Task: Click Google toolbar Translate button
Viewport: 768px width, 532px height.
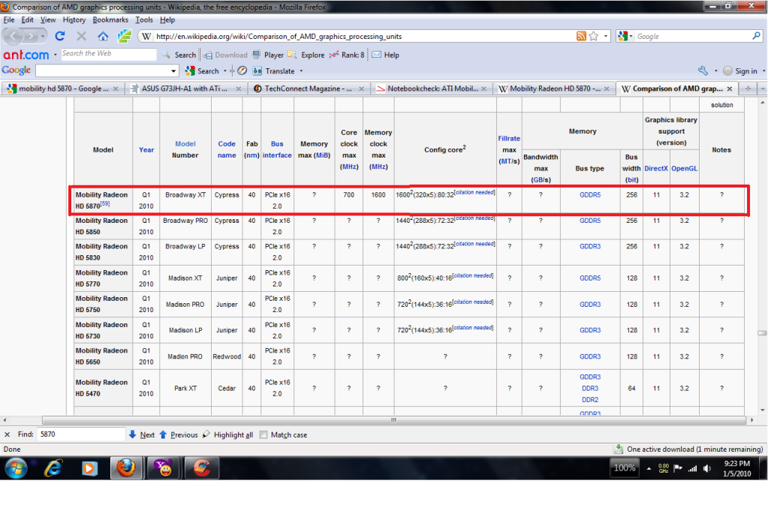Action: coord(274,71)
